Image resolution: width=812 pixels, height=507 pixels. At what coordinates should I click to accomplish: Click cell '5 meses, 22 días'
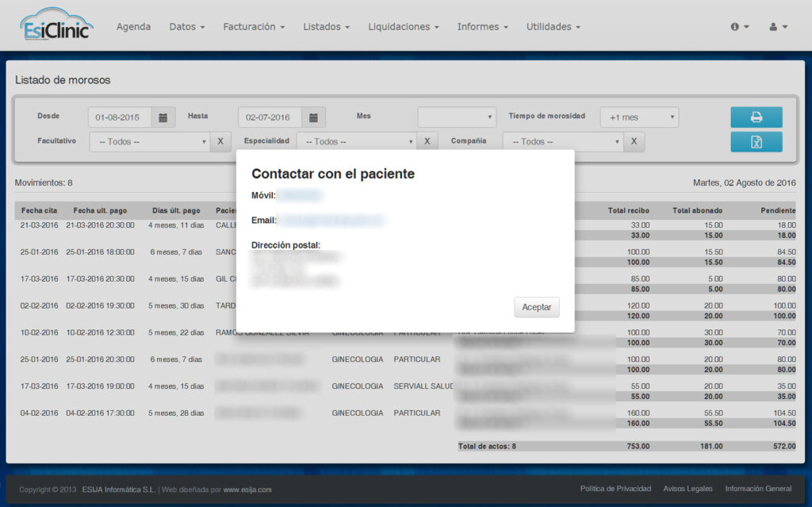point(176,332)
